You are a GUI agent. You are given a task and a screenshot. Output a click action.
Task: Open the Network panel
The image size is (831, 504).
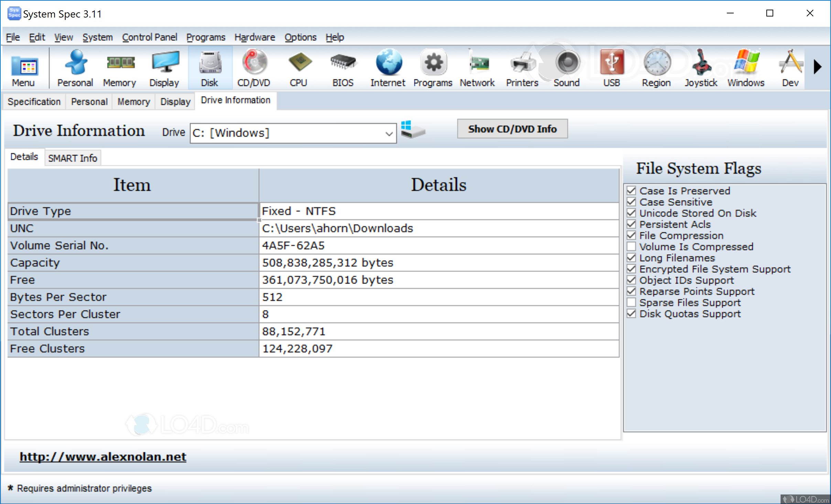tap(477, 67)
